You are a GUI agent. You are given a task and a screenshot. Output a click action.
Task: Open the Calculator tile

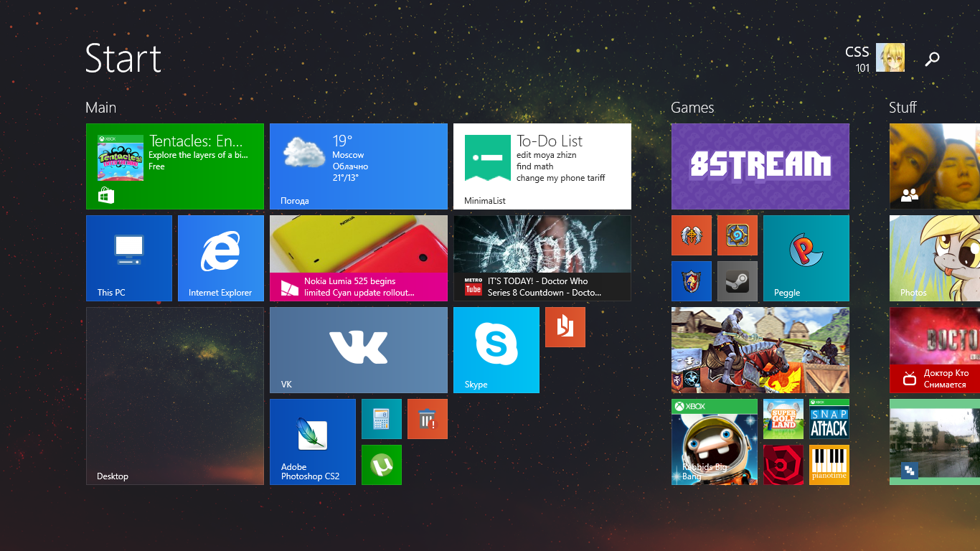point(382,419)
